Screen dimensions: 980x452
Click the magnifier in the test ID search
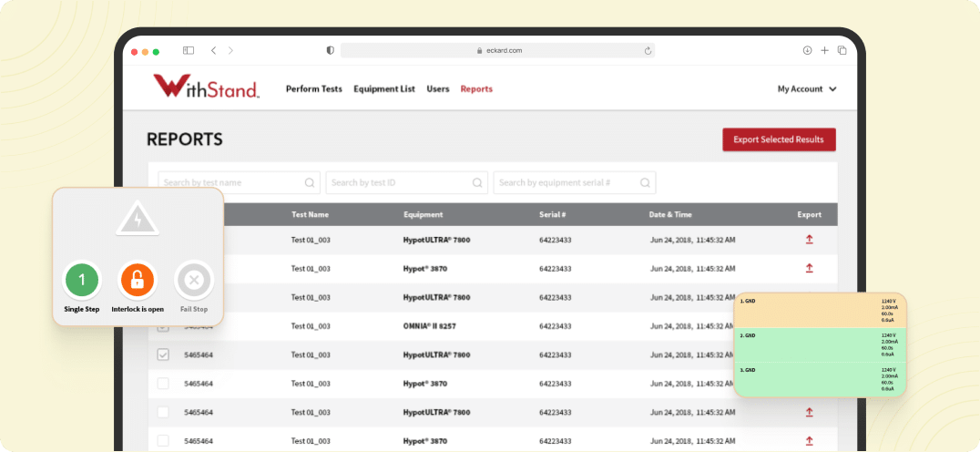477,182
